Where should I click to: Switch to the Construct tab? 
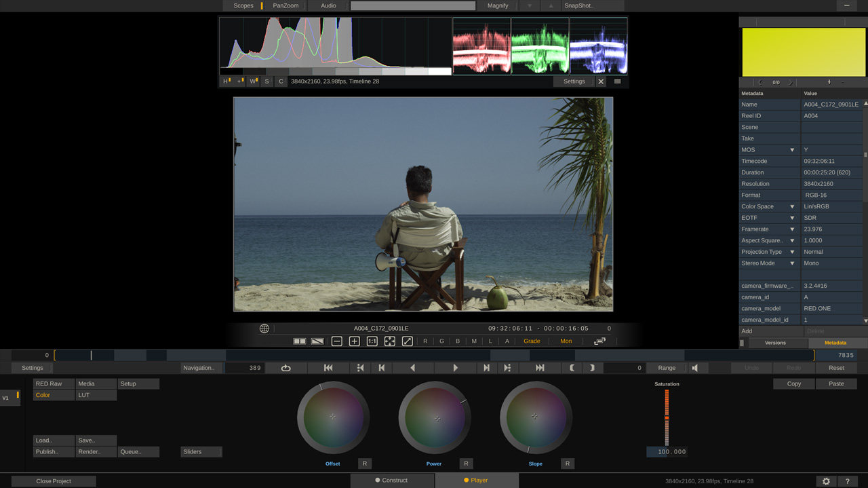click(392, 480)
